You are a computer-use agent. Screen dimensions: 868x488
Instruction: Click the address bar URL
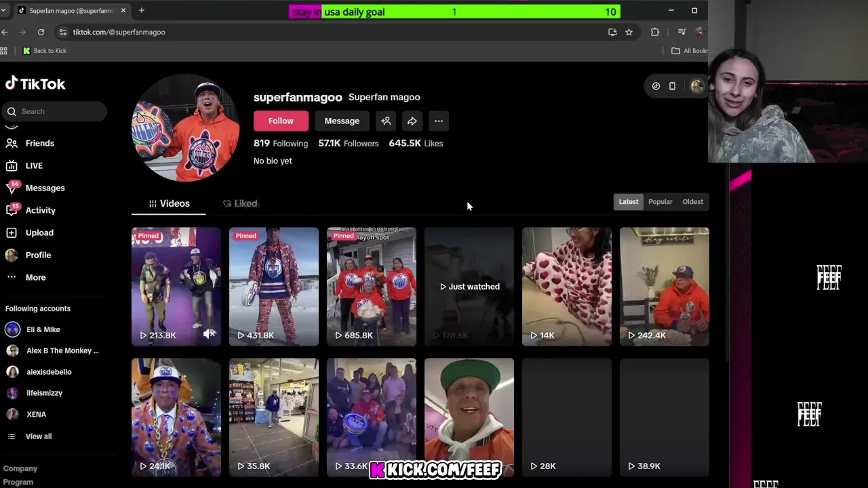click(x=119, y=32)
